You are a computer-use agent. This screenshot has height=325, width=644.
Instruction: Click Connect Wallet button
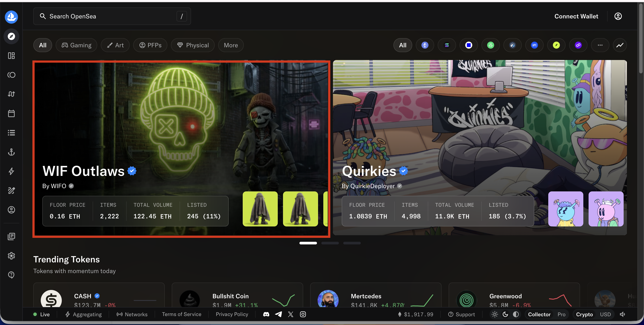coord(576,16)
